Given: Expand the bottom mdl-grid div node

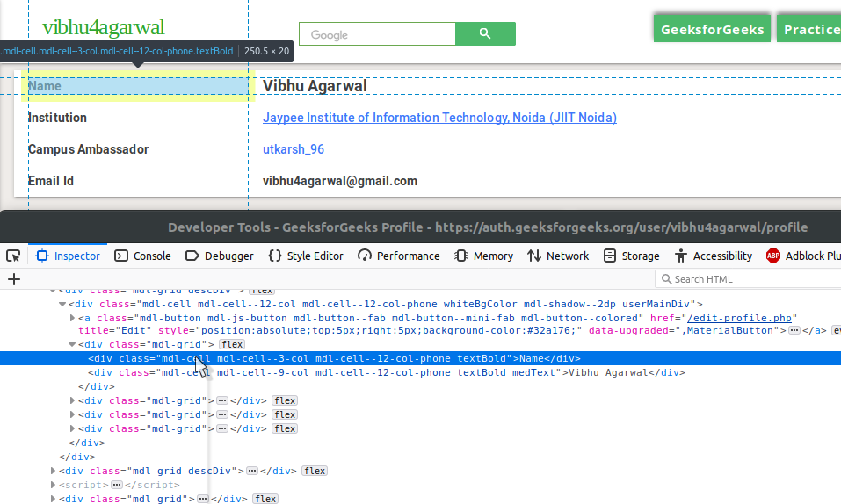Looking at the screenshot, I should point(53,499).
